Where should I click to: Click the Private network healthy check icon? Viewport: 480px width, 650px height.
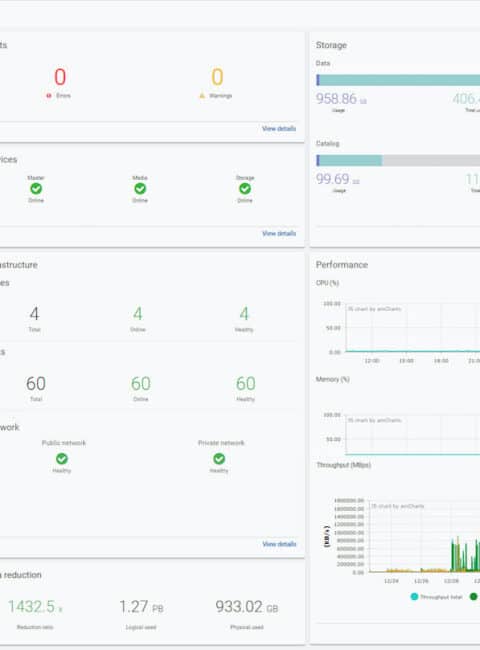click(x=219, y=459)
